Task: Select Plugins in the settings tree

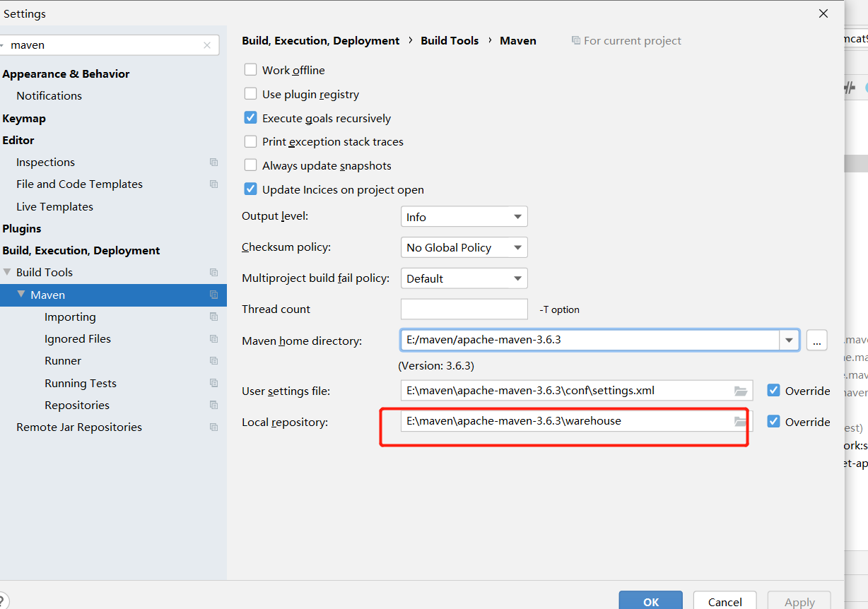Action: click(x=22, y=229)
